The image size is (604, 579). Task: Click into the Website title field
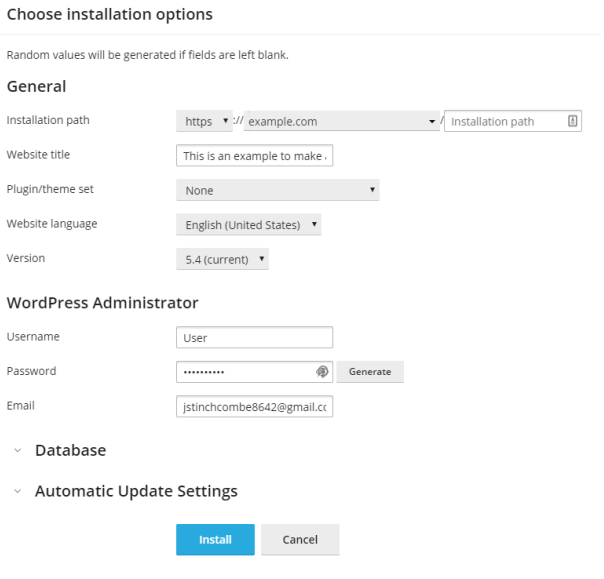(254, 156)
